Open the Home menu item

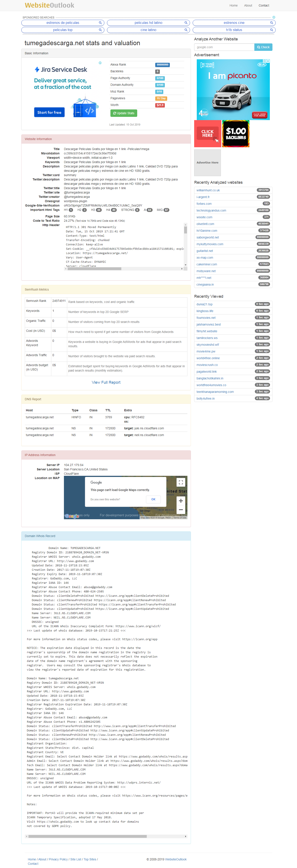coord(233,5)
